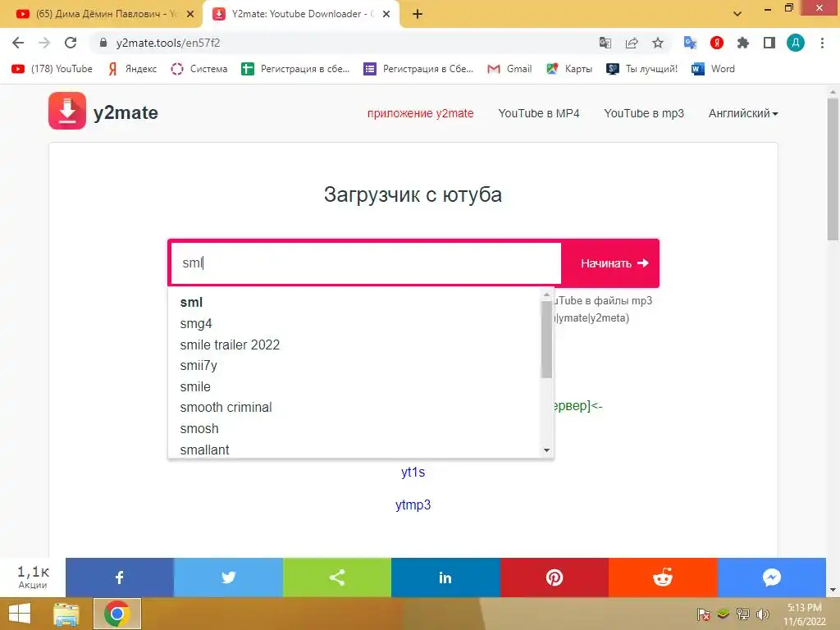Close the Дима Дёмин Павлович YouTube tab
The height and width of the screenshot is (630, 840).
[x=190, y=15]
